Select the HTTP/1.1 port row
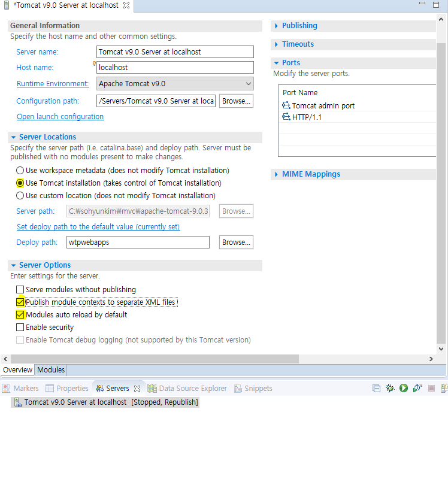Image resolution: width=448 pixels, height=482 pixels. [x=358, y=117]
